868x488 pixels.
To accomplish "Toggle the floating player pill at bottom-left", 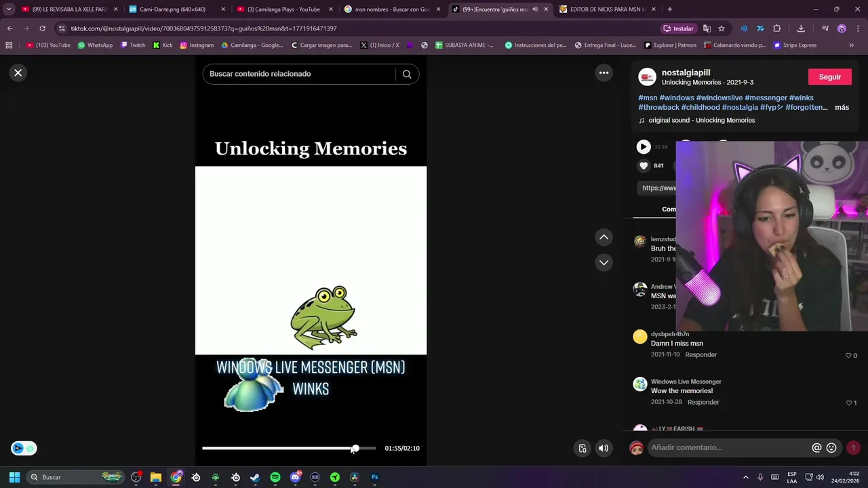I will (24, 448).
